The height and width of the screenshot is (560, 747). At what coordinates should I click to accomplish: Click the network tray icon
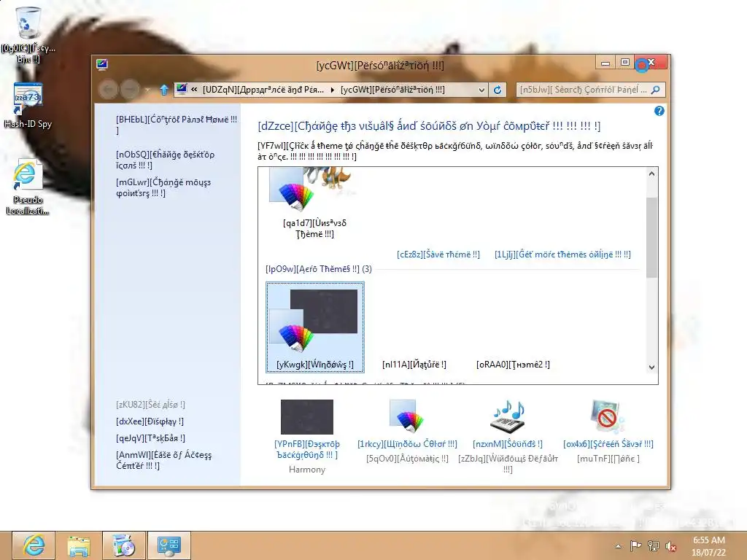coord(653,546)
